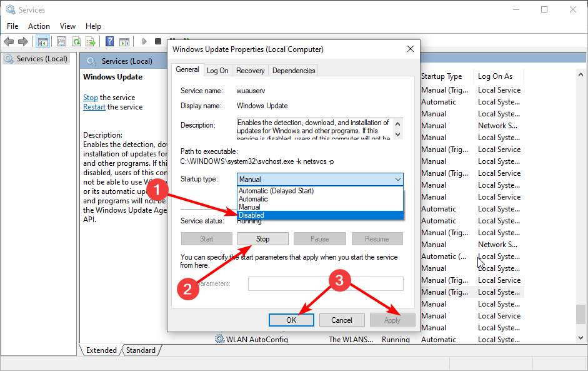Open the Startup type combo box
Screen dimensions: 588x371
(320, 180)
